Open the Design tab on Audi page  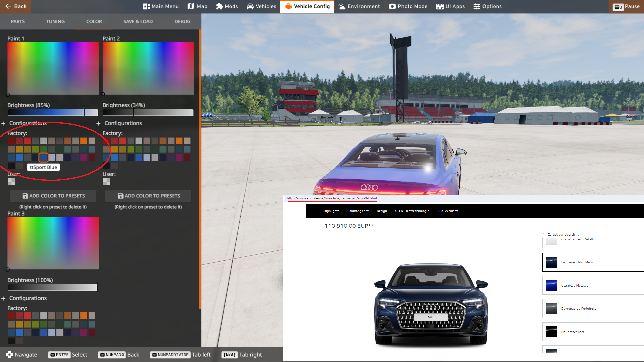pos(382,211)
